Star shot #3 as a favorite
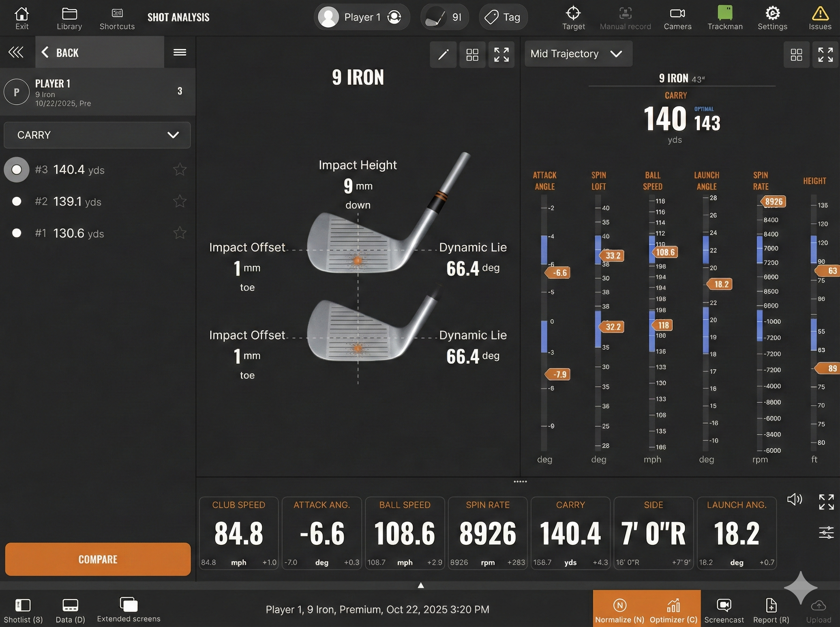Viewport: 840px width, 627px height. [180, 170]
